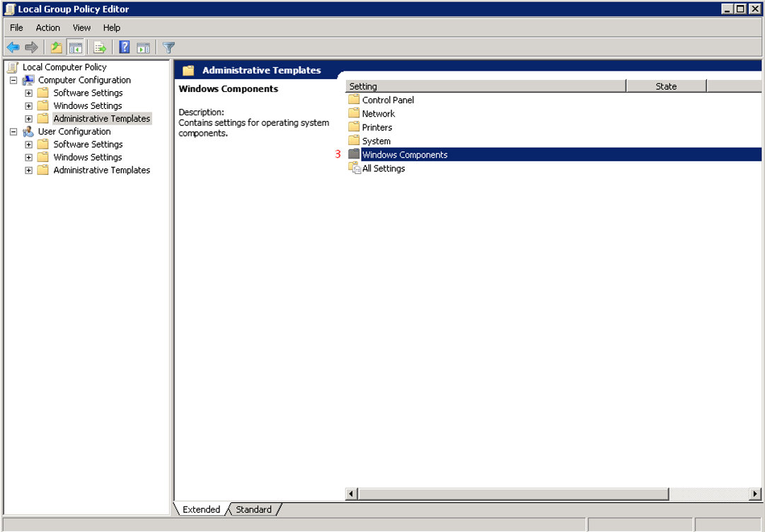765x532 pixels.
Task: Collapse the User Configuration tree node
Action: coord(13,132)
